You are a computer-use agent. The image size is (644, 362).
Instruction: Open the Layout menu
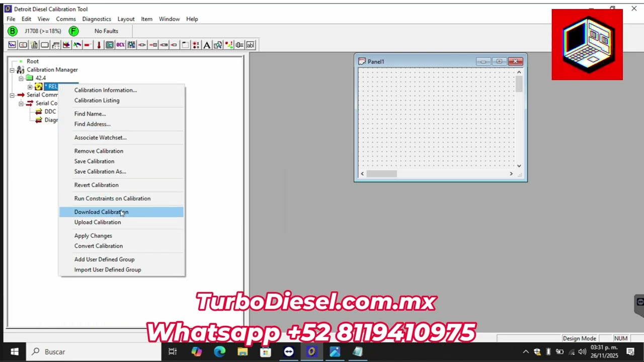(126, 19)
